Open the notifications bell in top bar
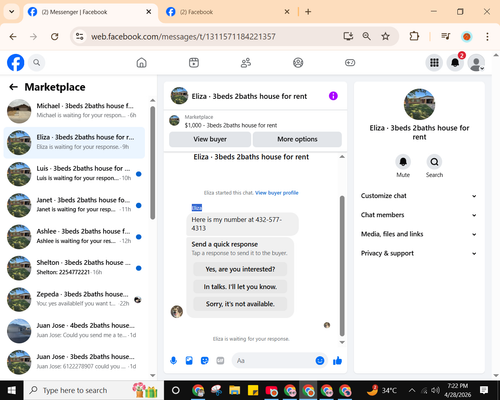The height and width of the screenshot is (400, 500). coord(455,62)
